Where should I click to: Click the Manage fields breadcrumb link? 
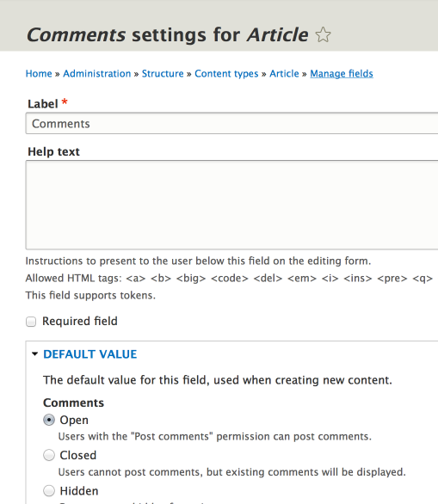(342, 74)
